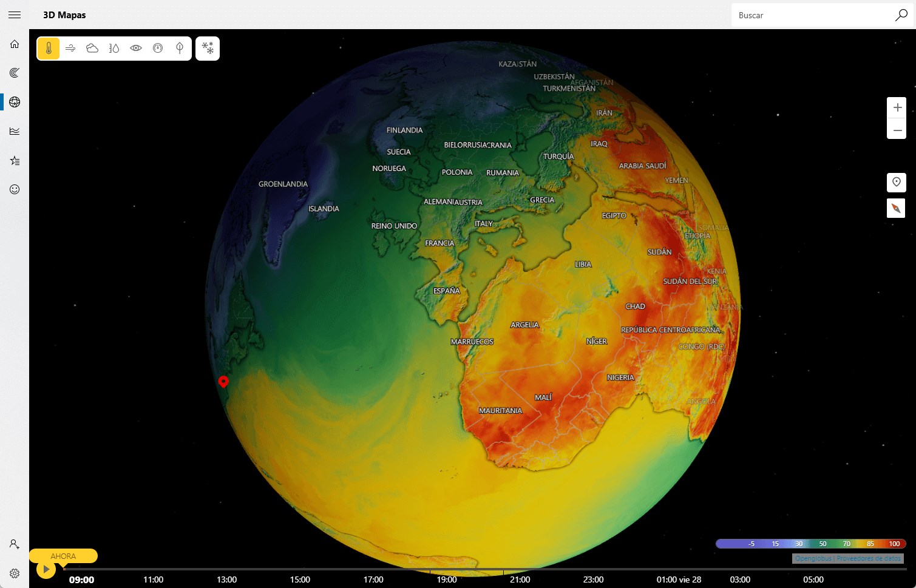This screenshot has height=588, width=916.
Task: Switch to the visibility eye layer
Action: click(x=136, y=49)
